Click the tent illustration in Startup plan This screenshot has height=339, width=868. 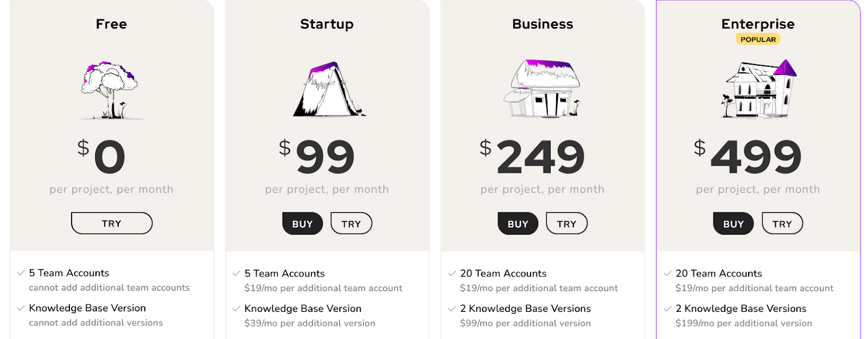point(328,90)
